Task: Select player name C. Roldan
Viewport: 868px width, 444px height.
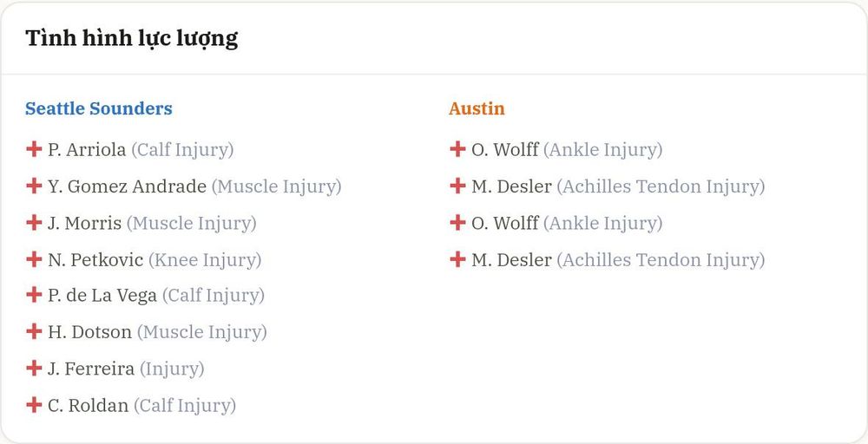Action: click(88, 406)
